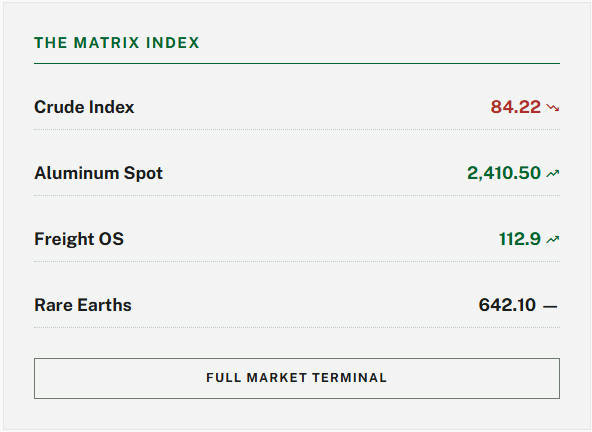Click the Rare Earths flat dash indicator

pos(550,306)
